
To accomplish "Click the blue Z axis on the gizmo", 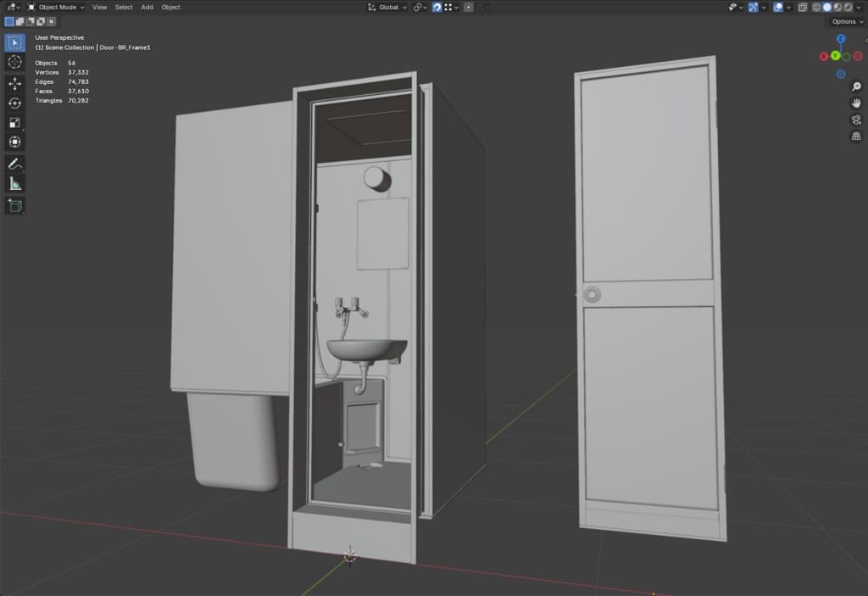I will 840,39.
